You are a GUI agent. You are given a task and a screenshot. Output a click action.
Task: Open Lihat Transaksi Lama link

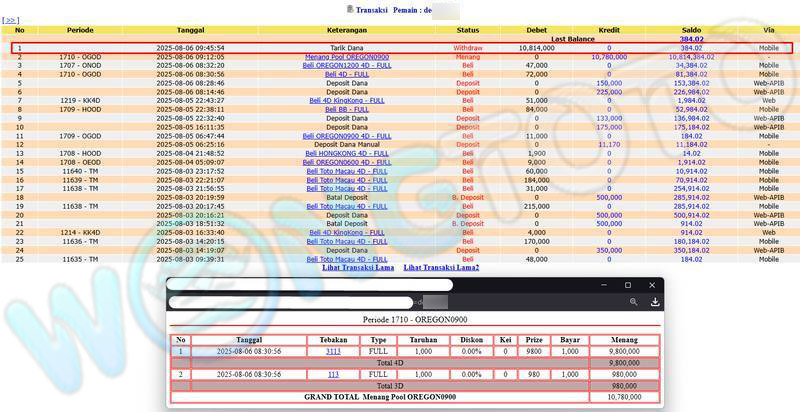tap(358, 267)
